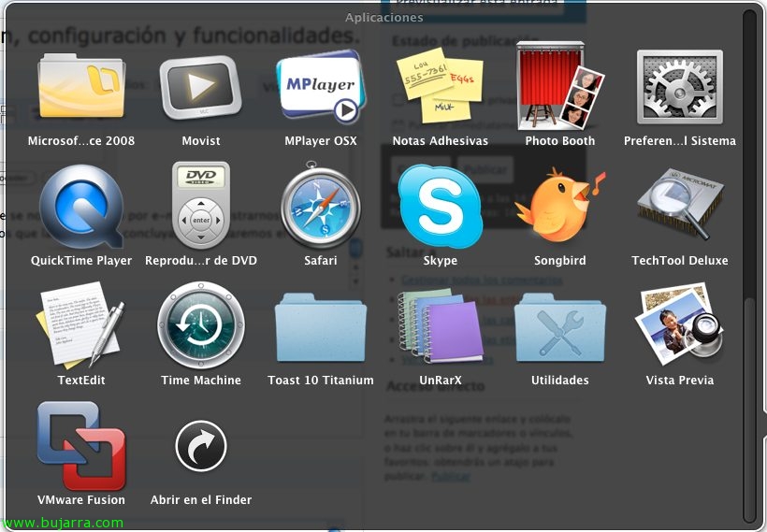Open the Toast 10 Titanium folder
Viewport: 767px width, 532px height.
coord(320,327)
